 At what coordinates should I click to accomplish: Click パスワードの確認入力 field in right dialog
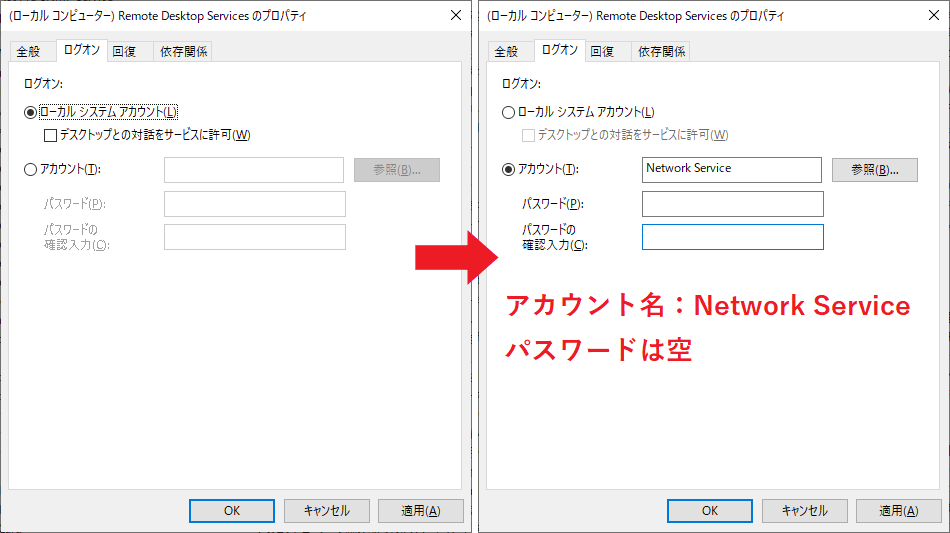(732, 237)
